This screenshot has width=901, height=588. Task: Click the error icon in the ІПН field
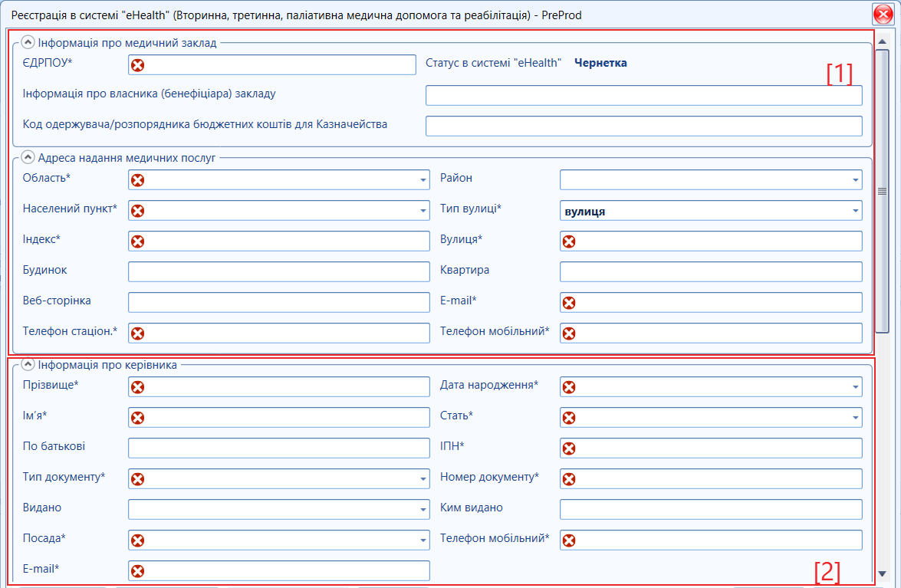[x=569, y=448]
